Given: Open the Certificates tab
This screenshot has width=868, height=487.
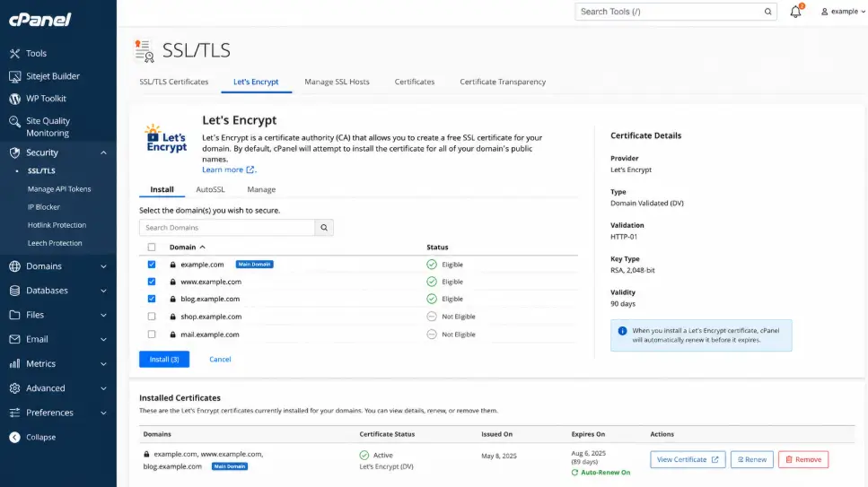Looking at the screenshot, I should [x=415, y=82].
